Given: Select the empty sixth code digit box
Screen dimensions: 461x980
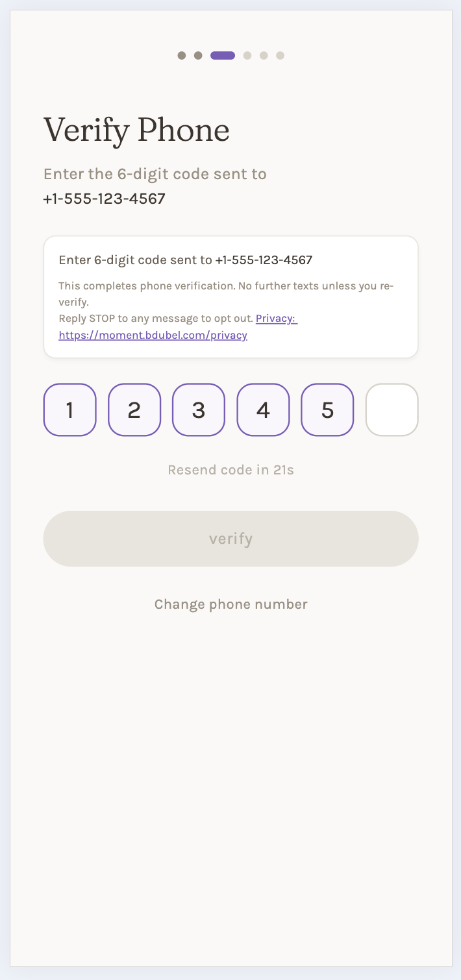Looking at the screenshot, I should 392,410.
